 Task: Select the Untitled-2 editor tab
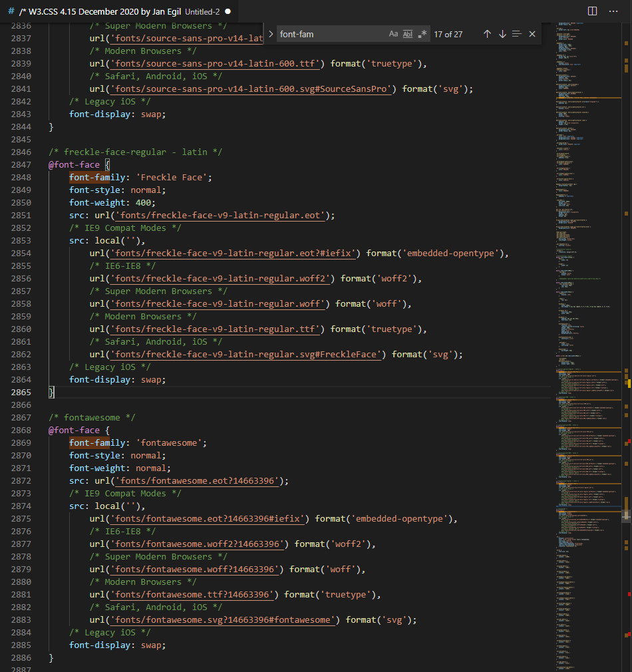click(120, 11)
